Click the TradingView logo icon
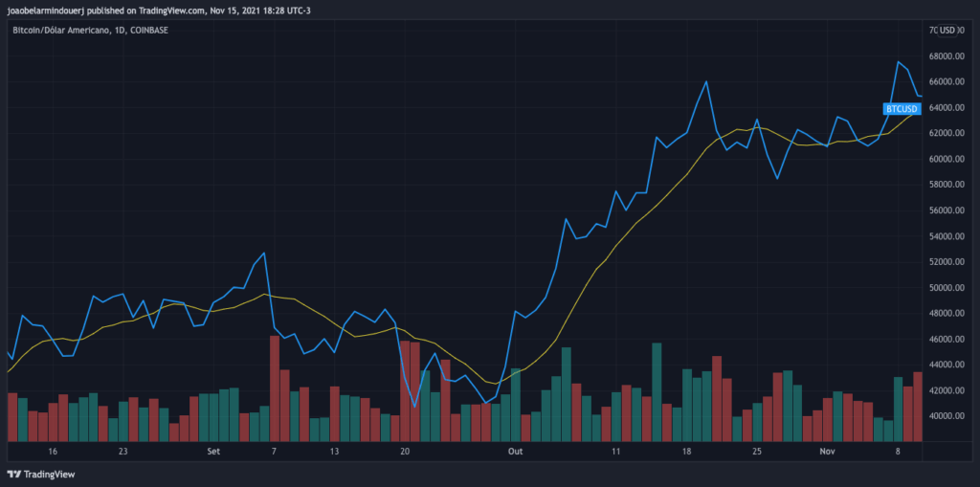The image size is (980, 487). coord(13,474)
